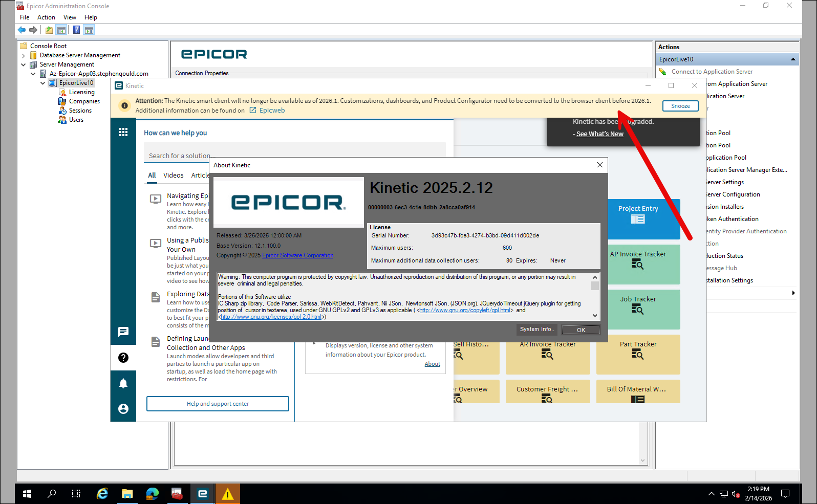
Task: Launch Edge browser from taskbar
Action: click(152, 494)
